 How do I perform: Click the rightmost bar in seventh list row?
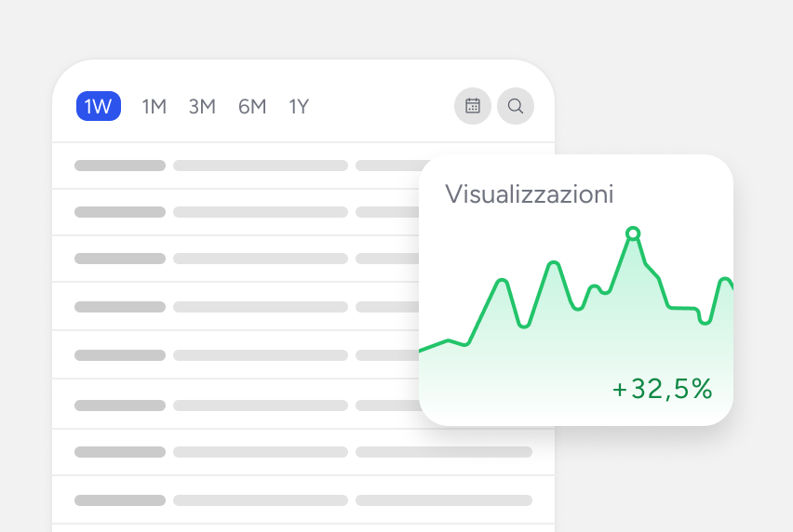coord(444,452)
